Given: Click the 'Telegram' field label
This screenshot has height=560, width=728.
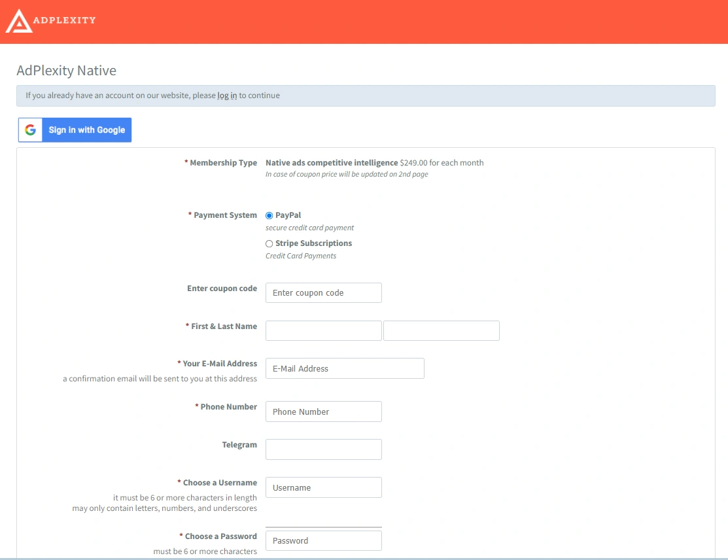Looking at the screenshot, I should coord(239,445).
